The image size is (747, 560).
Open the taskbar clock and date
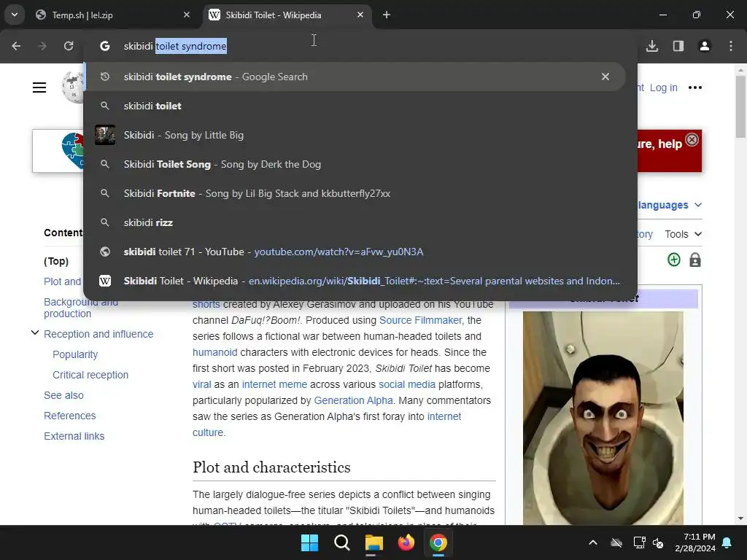[695, 542]
